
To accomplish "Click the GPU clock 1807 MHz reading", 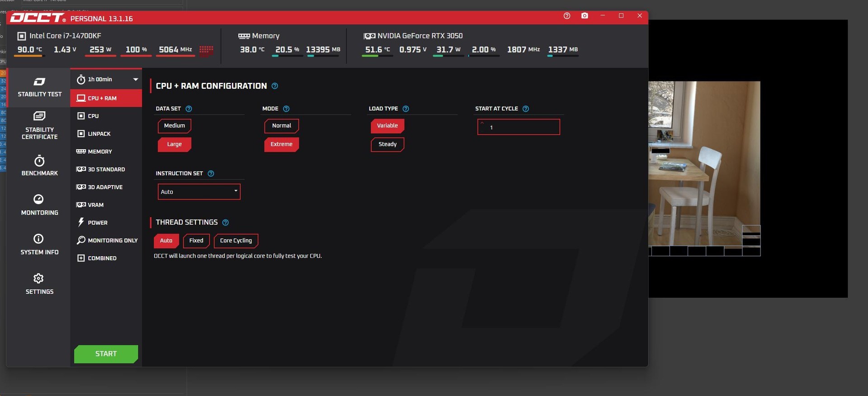I will pos(524,49).
